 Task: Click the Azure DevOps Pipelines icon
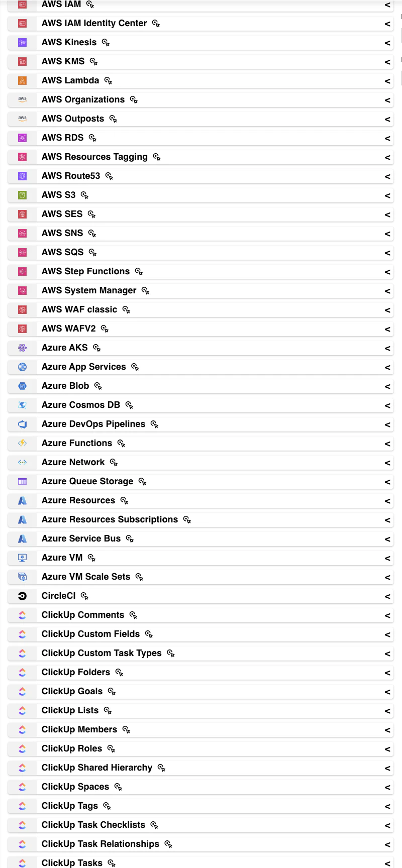coord(22,424)
